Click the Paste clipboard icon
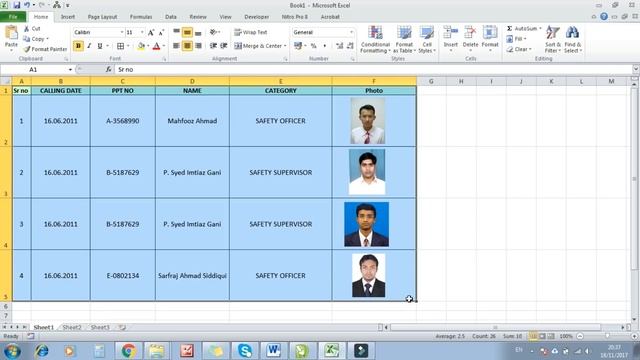 pos(11,33)
